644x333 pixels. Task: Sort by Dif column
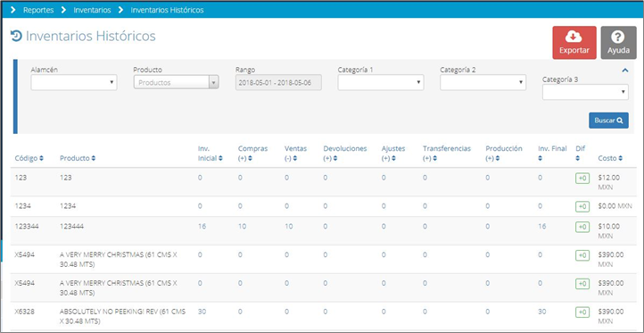[580, 154]
